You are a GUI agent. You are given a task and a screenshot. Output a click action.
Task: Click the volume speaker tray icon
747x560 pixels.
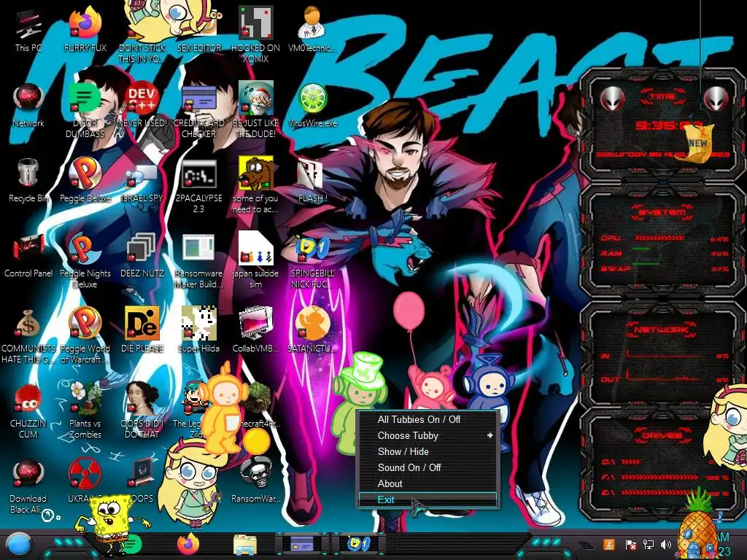[665, 544]
